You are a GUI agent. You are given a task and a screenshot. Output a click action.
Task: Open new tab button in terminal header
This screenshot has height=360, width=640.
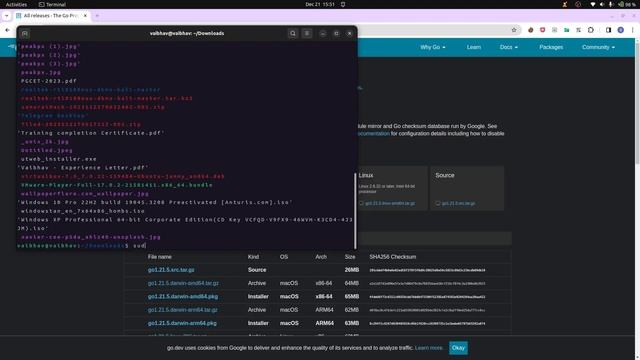[24, 33]
